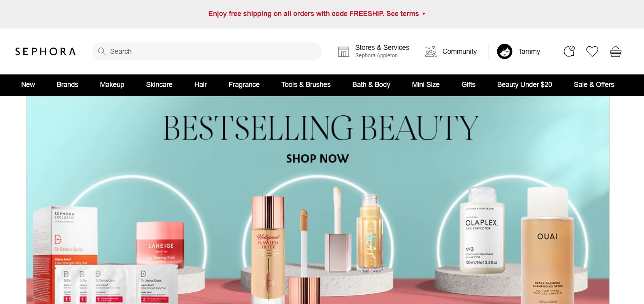Image resolution: width=644 pixels, height=304 pixels.
Task: Open Beauty Under $20 category
Action: click(x=525, y=85)
